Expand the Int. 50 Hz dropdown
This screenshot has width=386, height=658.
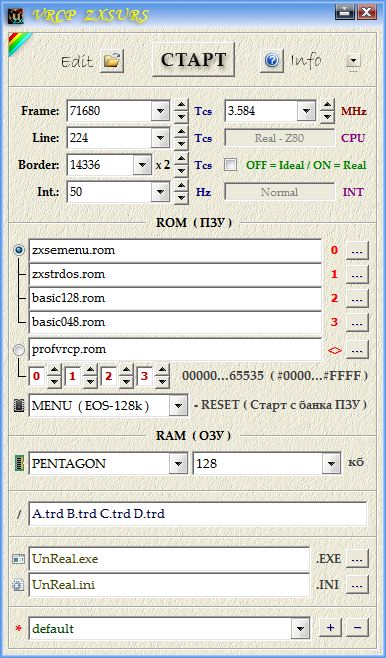click(160, 192)
